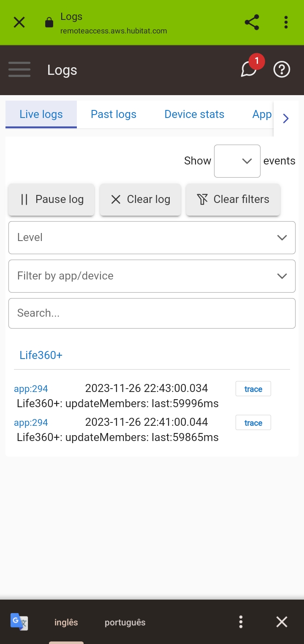
Task: Click the Clear filters button
Action: click(233, 199)
